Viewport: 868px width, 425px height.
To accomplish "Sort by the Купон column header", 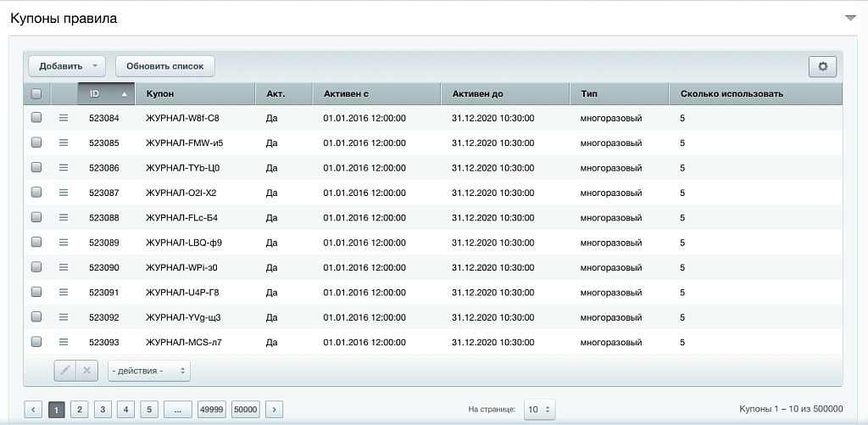I will click(x=160, y=93).
